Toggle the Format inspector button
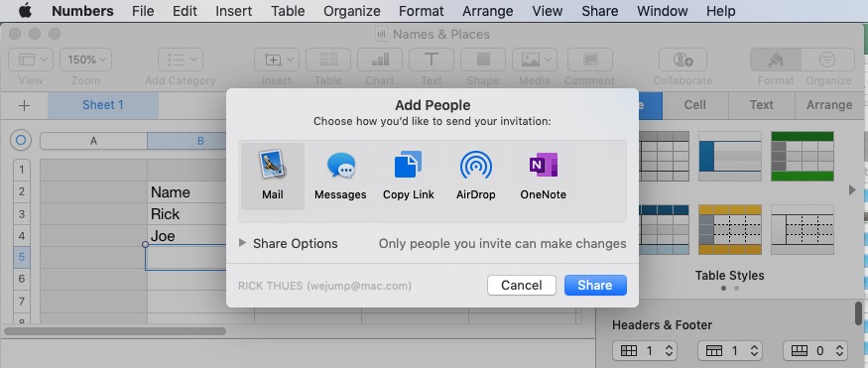This screenshot has width=868, height=368. pos(776,60)
